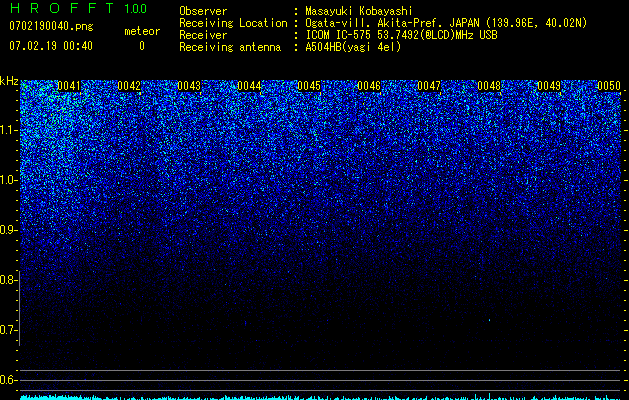Viewport: 629px width, 400px height.
Task: Click the 1.1 kHz axis tick label
Action: click(x=7, y=130)
